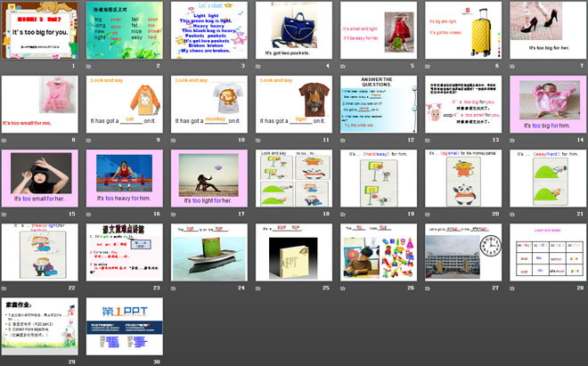This screenshot has height=366, width=588.
Task: Select the title slide "It's too big for you"
Action: point(39,29)
